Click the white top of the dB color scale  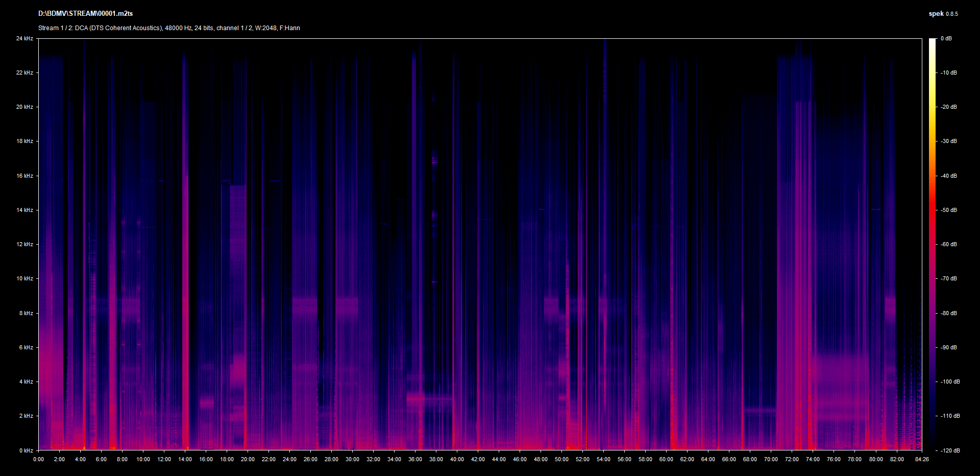point(933,42)
